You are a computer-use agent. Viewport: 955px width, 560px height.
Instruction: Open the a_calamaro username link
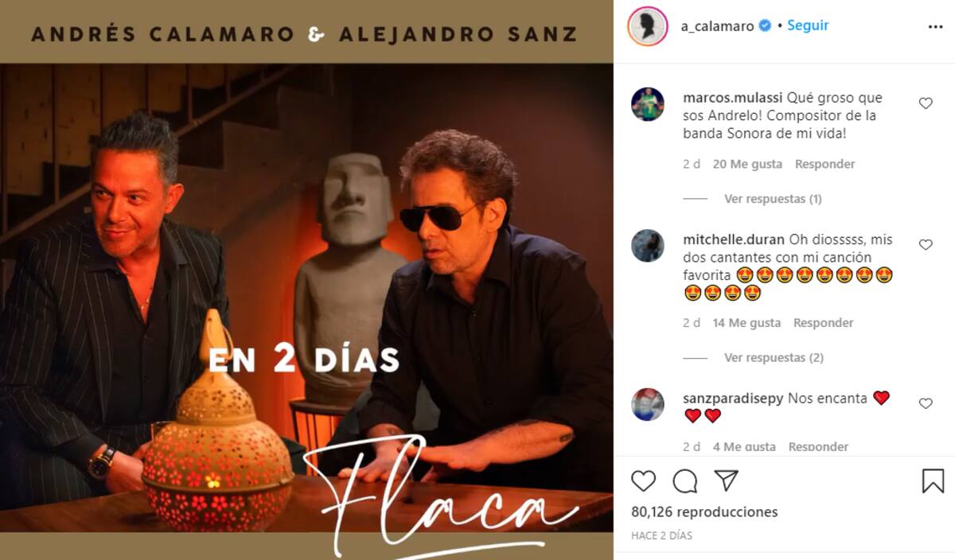(717, 26)
